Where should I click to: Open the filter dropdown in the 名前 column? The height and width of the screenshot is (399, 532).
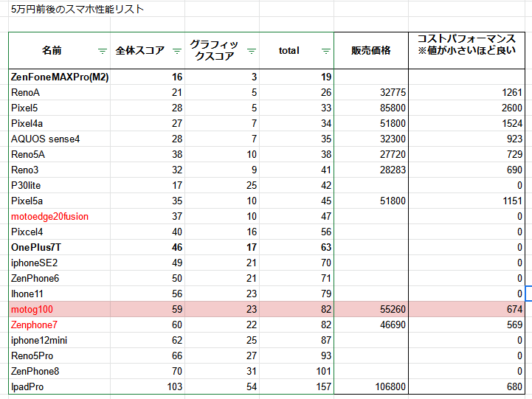coord(102,51)
